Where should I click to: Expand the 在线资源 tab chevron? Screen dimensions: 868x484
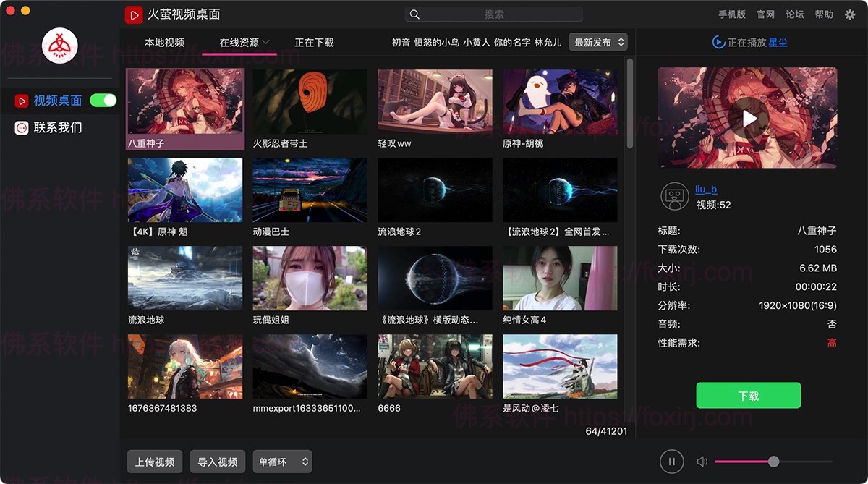[x=266, y=43]
